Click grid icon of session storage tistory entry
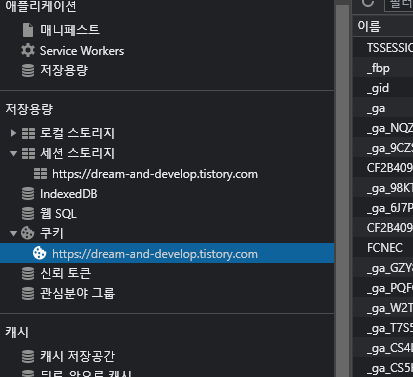This screenshot has height=377, width=413. (x=40, y=174)
